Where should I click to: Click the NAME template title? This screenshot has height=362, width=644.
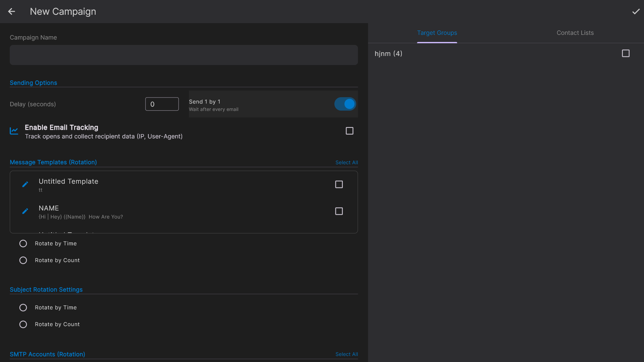click(x=49, y=208)
